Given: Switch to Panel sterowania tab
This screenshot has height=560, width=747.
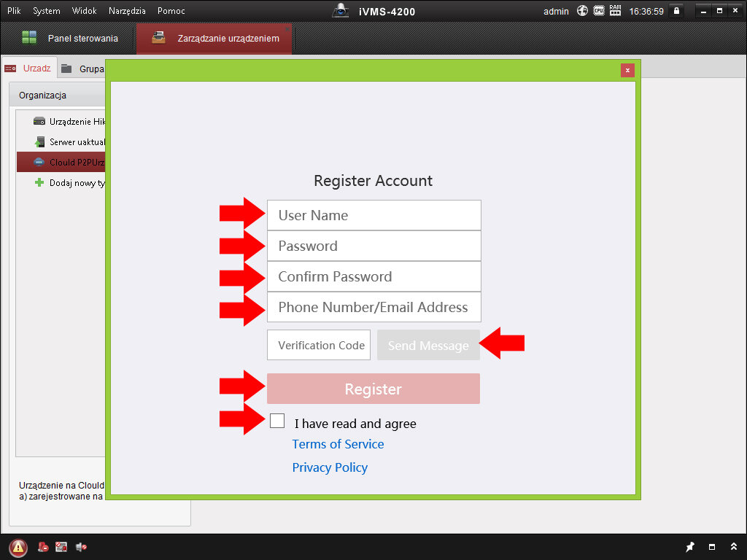Looking at the screenshot, I should click(69, 38).
